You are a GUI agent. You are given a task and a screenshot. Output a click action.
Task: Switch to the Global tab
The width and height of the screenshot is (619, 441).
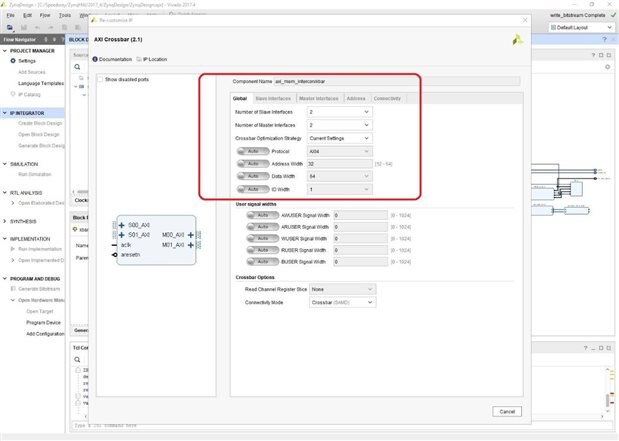click(240, 98)
